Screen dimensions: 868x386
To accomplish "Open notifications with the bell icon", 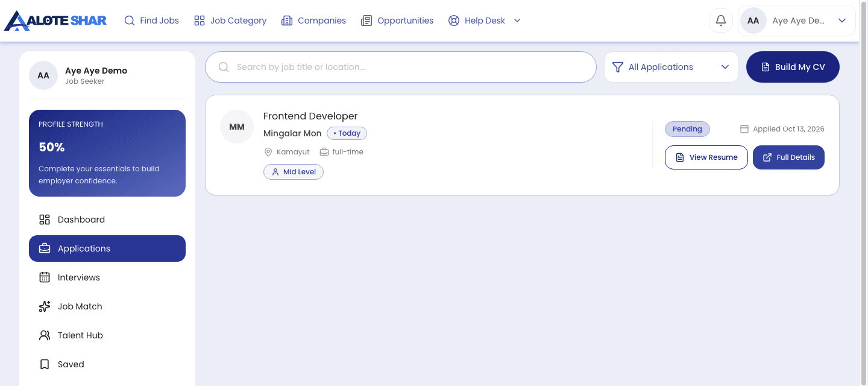I will point(721,21).
